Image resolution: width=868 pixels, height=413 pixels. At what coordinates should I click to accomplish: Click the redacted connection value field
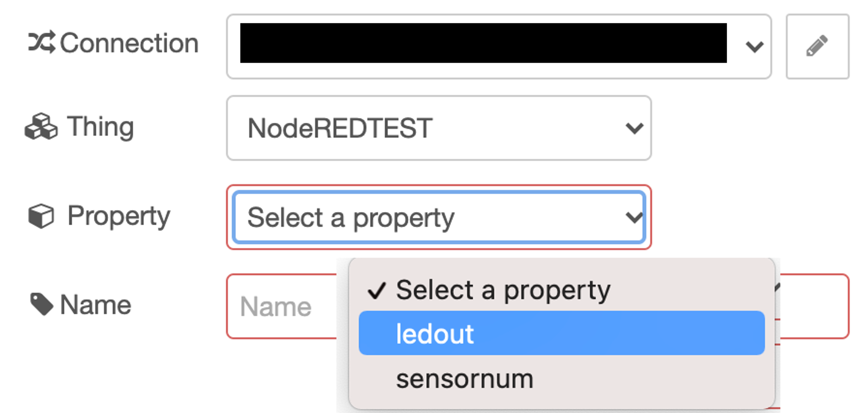pyautogui.click(x=483, y=43)
